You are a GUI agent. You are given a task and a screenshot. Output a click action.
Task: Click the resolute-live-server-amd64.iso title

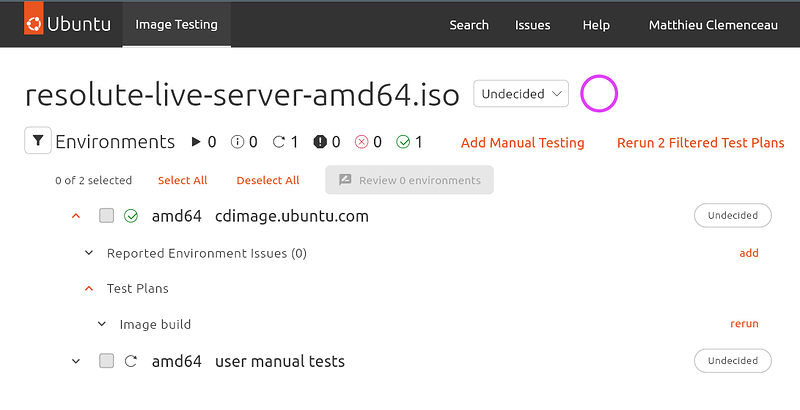click(x=242, y=95)
